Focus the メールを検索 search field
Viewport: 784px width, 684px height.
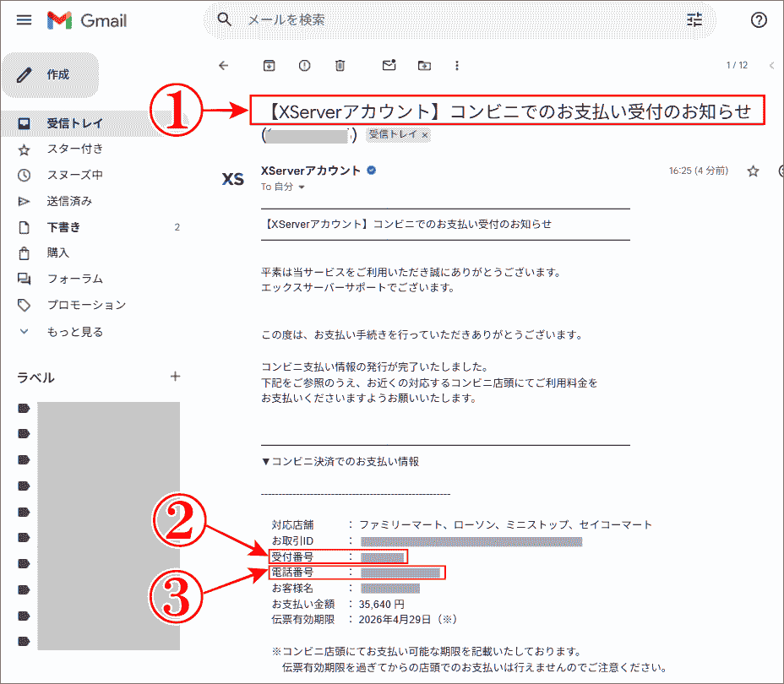[x=460, y=20]
